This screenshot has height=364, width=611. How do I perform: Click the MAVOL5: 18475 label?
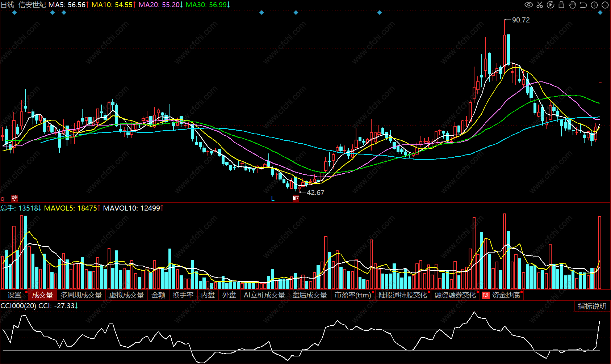click(x=71, y=208)
